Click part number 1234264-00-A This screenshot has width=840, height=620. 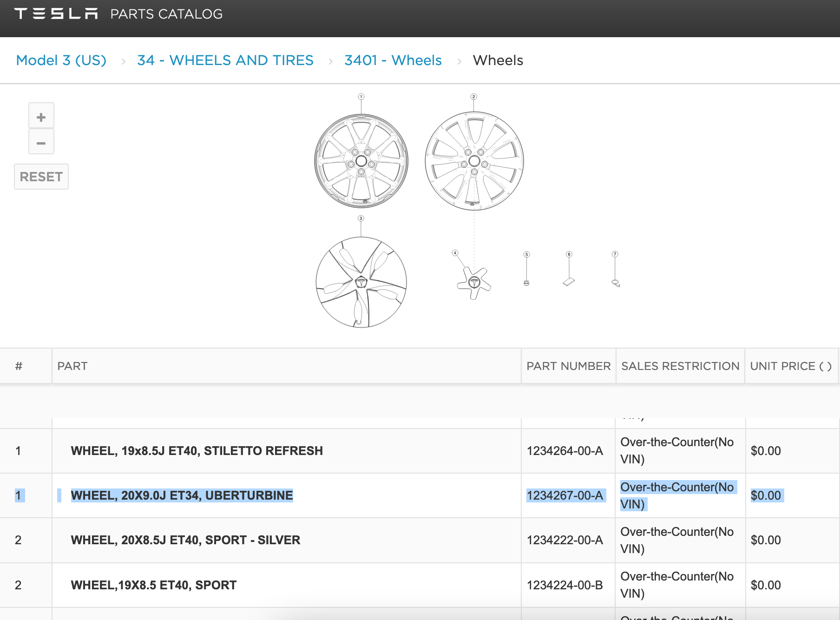[564, 451]
